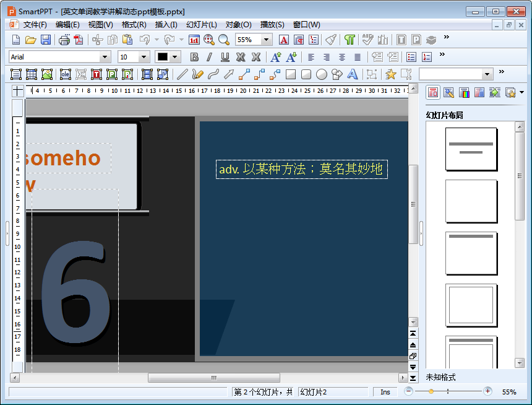The image size is (532, 405).
Task: Click the zoom in plus button
Action: pyautogui.click(x=487, y=391)
